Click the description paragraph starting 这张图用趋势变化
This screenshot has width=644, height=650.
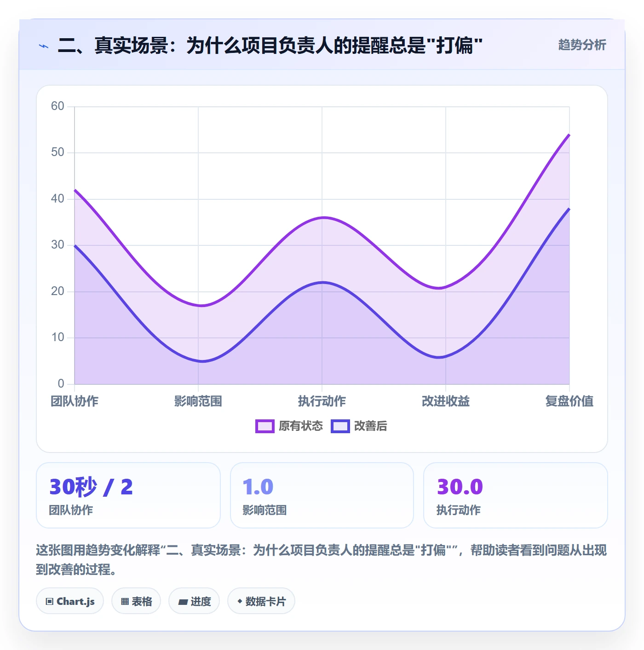pos(322,560)
